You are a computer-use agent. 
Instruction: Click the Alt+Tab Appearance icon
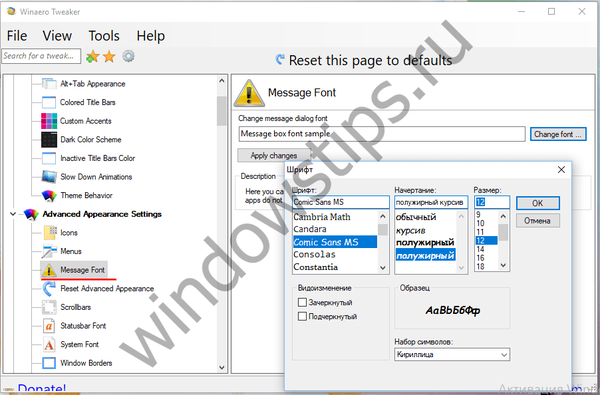click(x=49, y=83)
